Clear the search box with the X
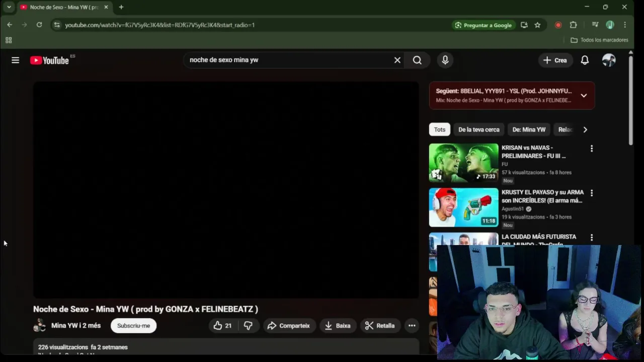The height and width of the screenshot is (362, 644). [x=397, y=60]
